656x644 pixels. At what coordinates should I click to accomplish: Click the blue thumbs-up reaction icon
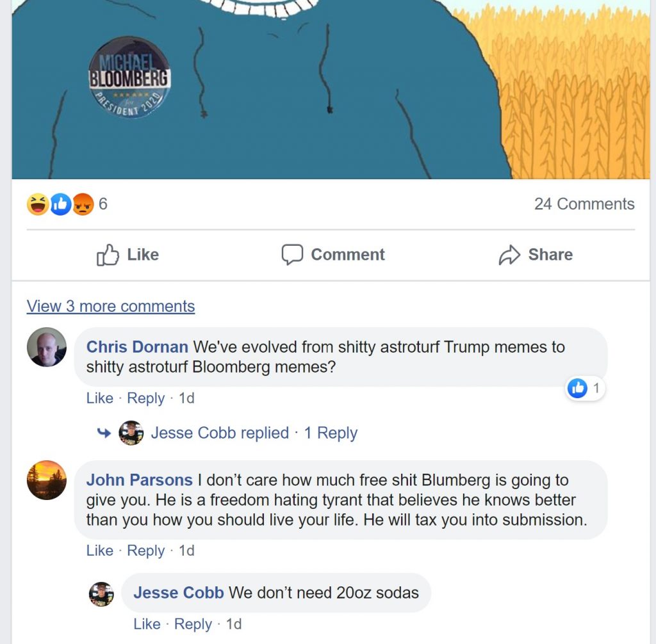click(61, 204)
